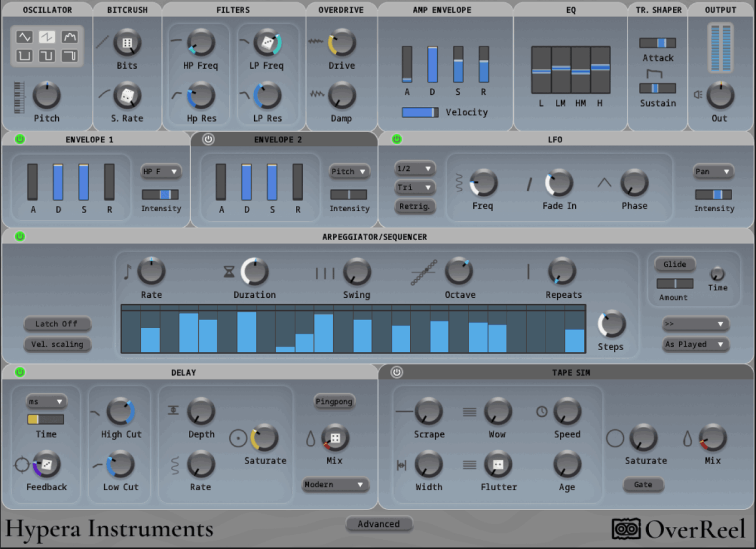This screenshot has width=756, height=549.
Task: Click the hourglass icon beside Duration
Action: (x=229, y=272)
